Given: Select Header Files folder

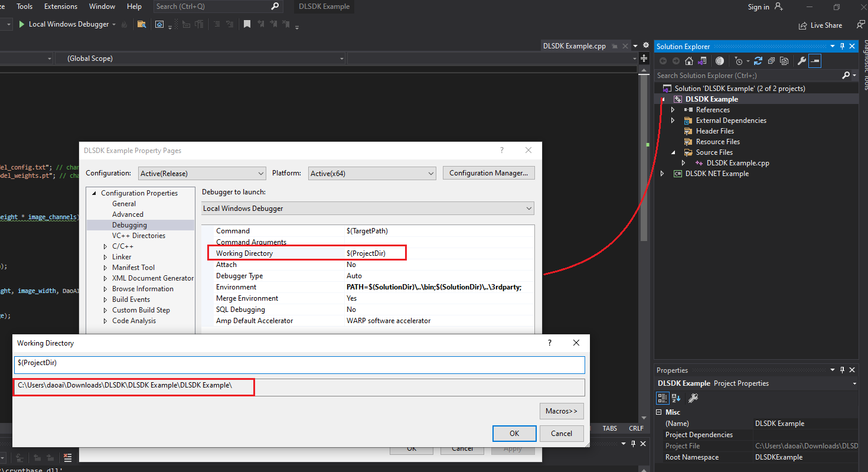Looking at the screenshot, I should [715, 131].
